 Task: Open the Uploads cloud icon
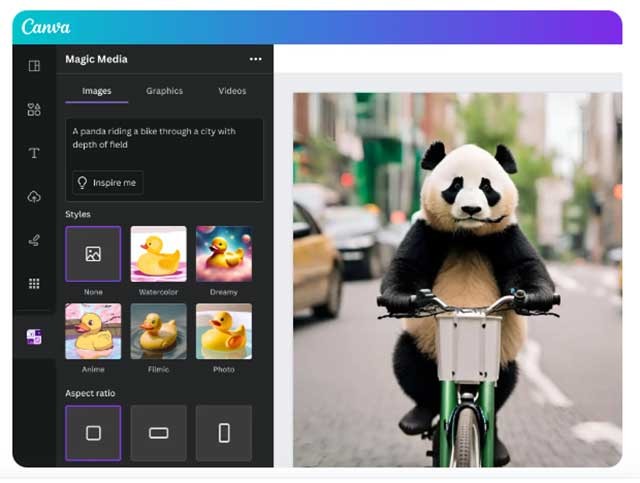(x=34, y=197)
